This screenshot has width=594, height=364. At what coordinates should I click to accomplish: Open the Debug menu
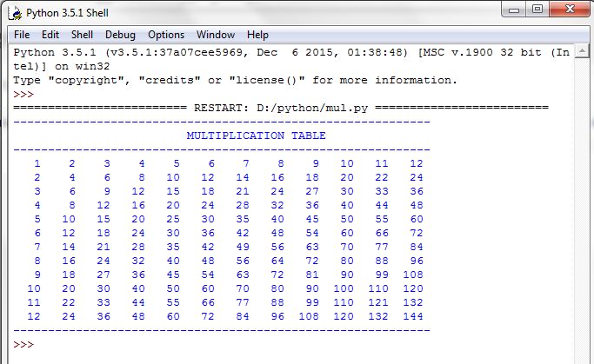(120, 35)
